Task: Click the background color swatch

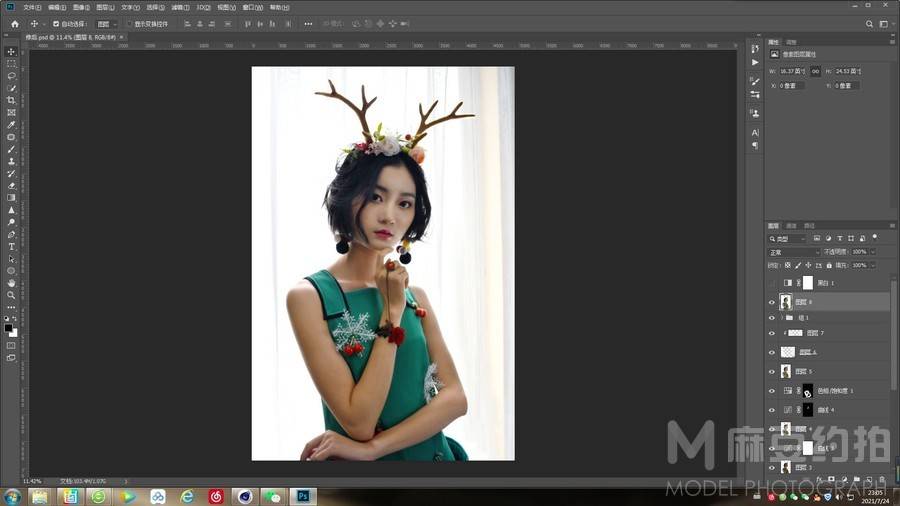Action: tap(13, 333)
